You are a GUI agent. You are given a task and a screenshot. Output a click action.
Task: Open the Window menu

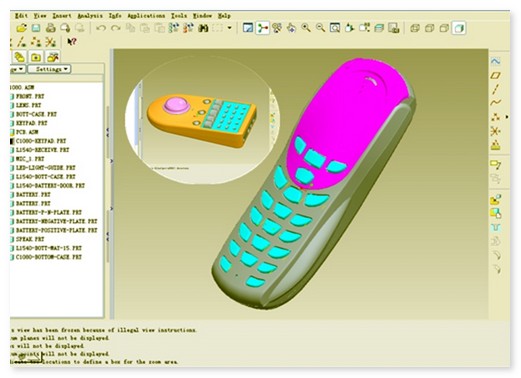pyautogui.click(x=203, y=16)
